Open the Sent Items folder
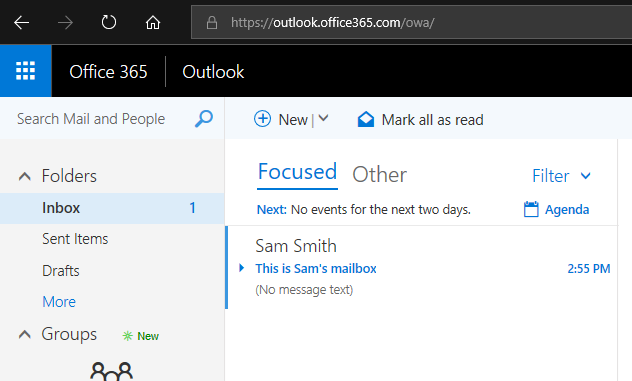 [75, 239]
